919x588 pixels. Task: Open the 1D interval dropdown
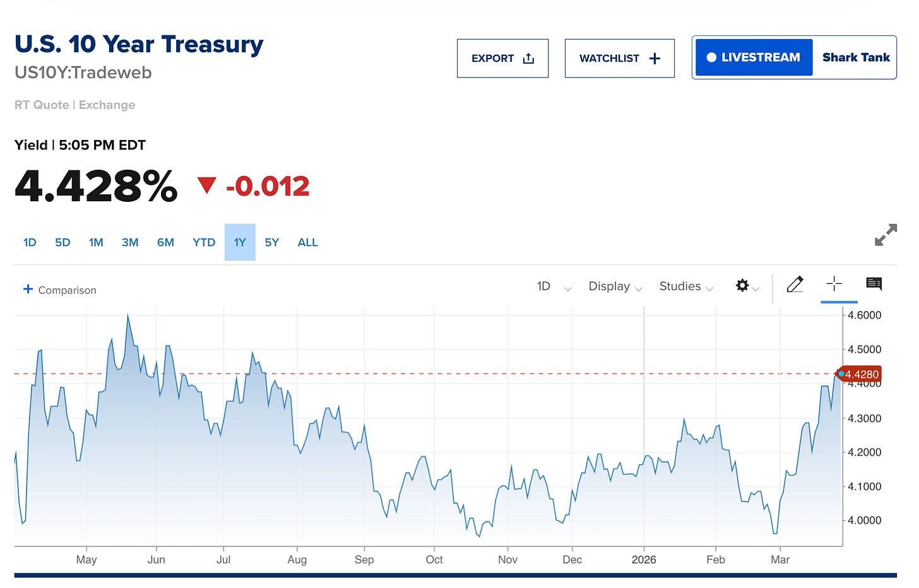(x=552, y=286)
